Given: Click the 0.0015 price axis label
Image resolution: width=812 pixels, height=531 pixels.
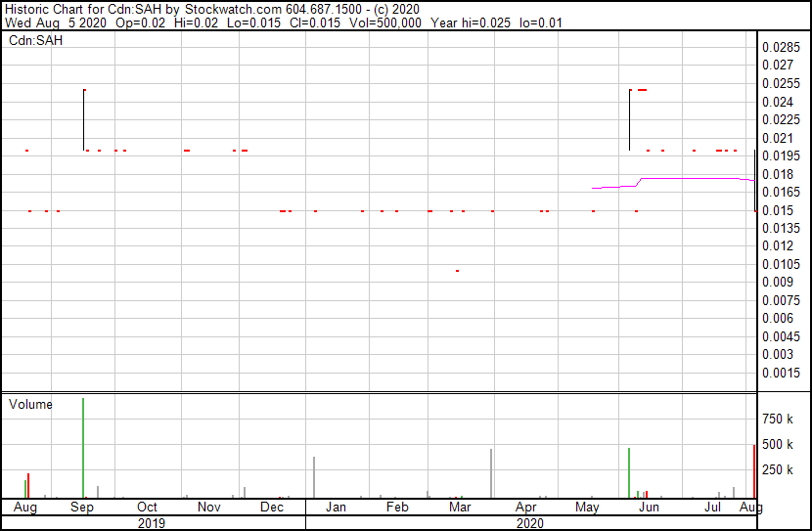Looking at the screenshot, I should (782, 373).
